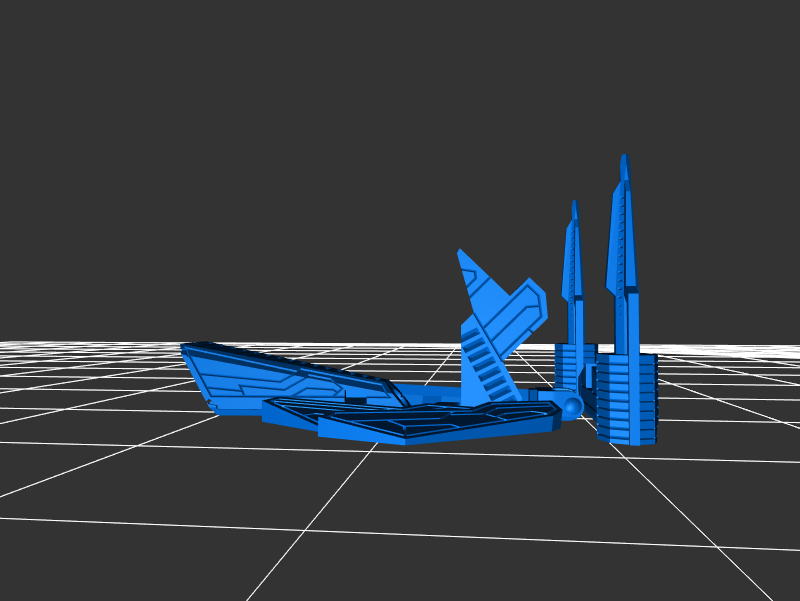Select the tip of the shorter spike
Screen dimensions: 800x601
574,206
